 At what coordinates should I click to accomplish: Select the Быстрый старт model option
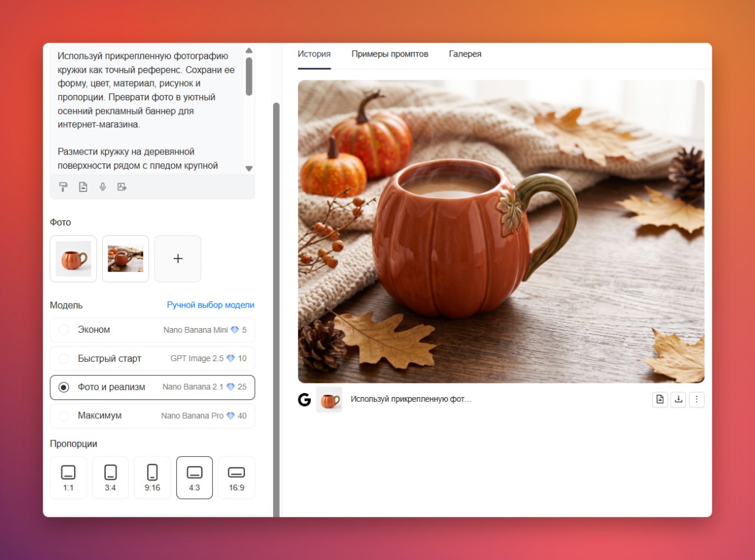152,358
